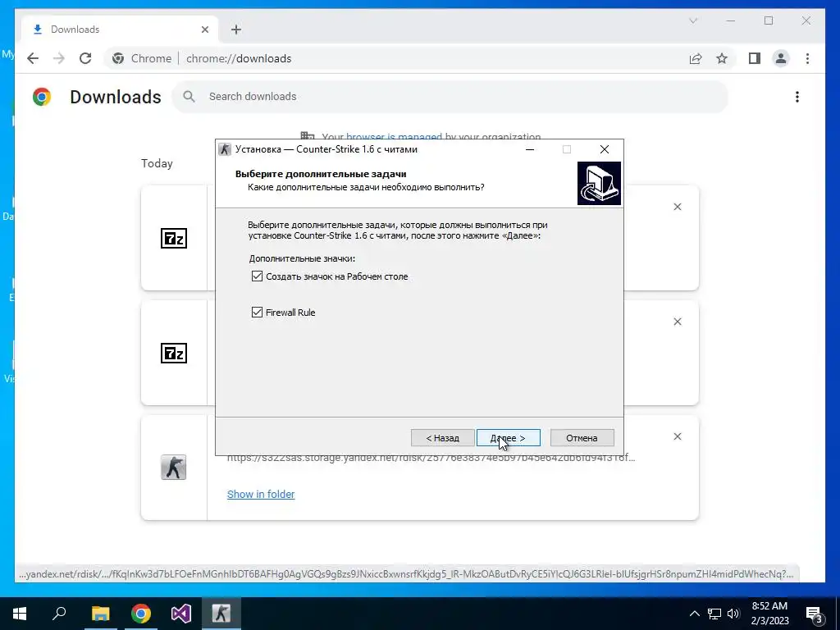Click the Chrome site info chip
Image resolution: width=840 pixels, height=630 pixels.
click(x=143, y=58)
